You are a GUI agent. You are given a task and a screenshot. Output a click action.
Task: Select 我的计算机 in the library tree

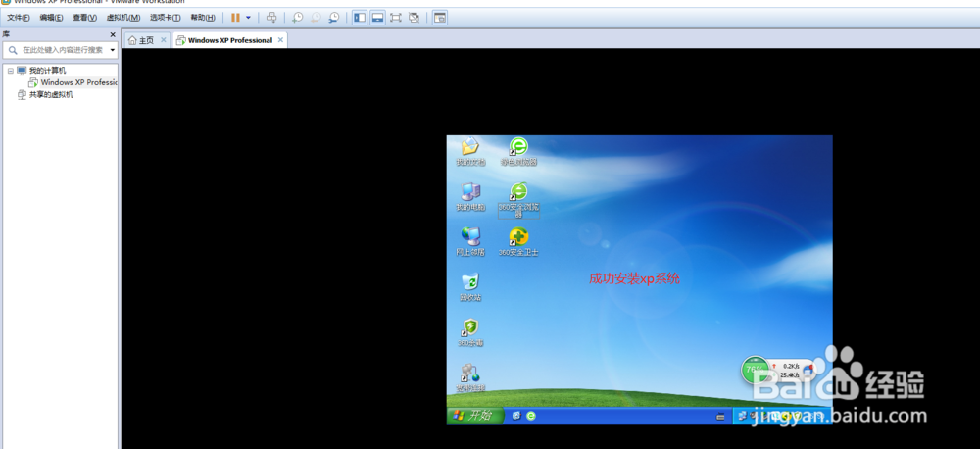click(x=47, y=71)
